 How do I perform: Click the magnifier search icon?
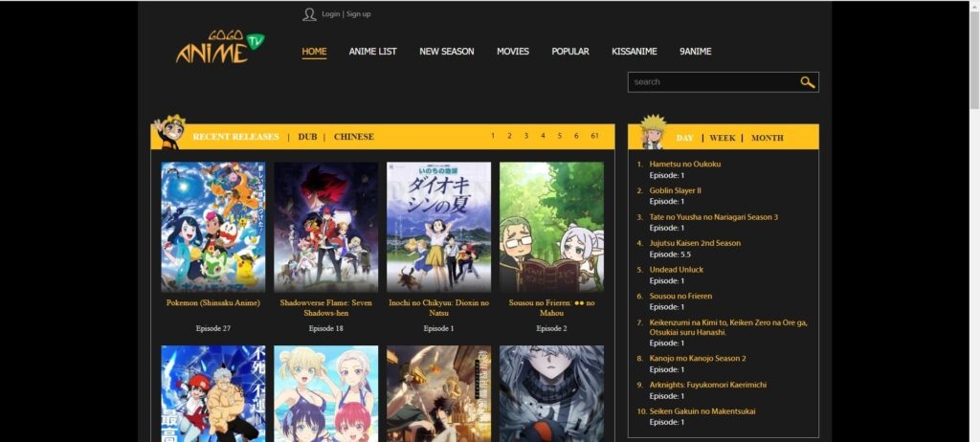[x=808, y=82]
